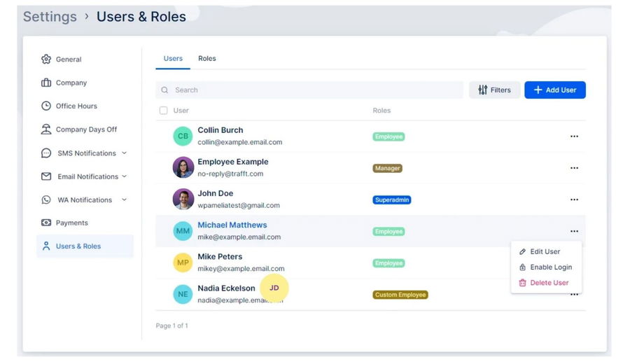Open three-dot menu for John Doe

(574, 200)
